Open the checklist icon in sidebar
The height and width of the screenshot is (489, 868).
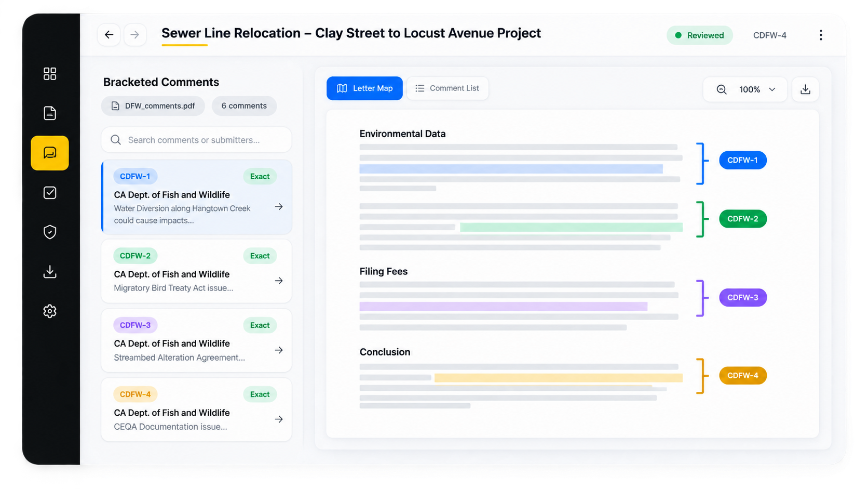50,193
